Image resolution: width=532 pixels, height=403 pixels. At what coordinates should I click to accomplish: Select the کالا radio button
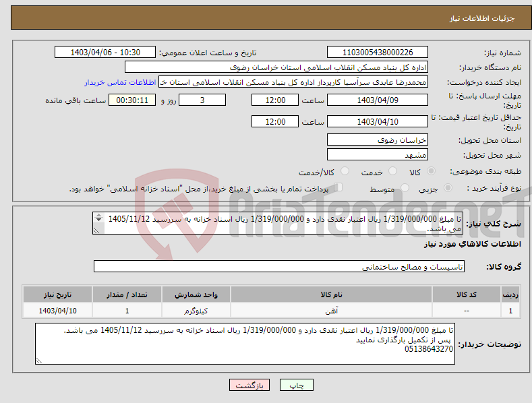(x=431, y=171)
